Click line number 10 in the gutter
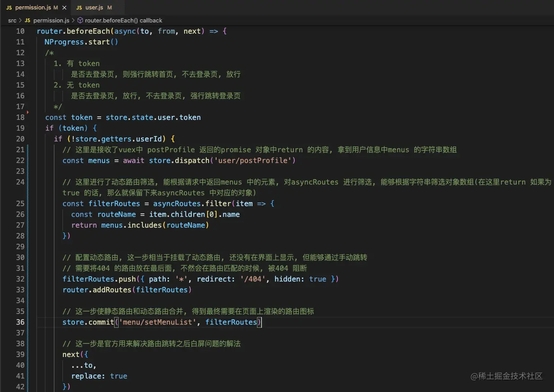The height and width of the screenshot is (392, 554). click(x=20, y=31)
